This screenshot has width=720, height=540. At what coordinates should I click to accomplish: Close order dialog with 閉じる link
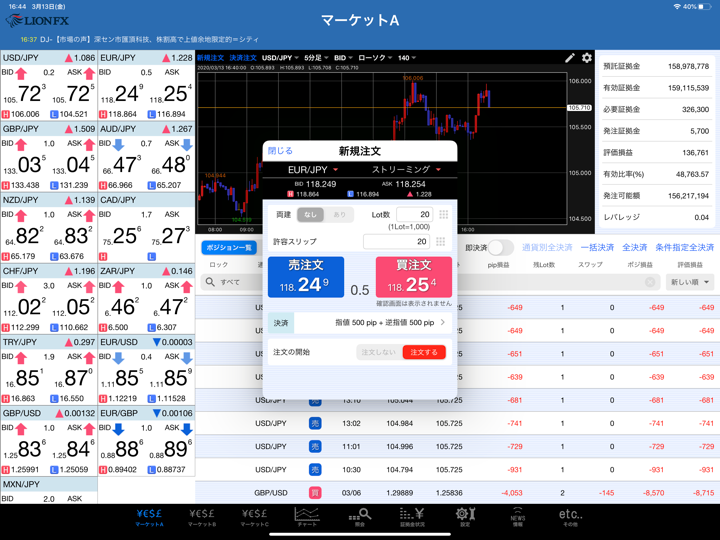click(280, 151)
